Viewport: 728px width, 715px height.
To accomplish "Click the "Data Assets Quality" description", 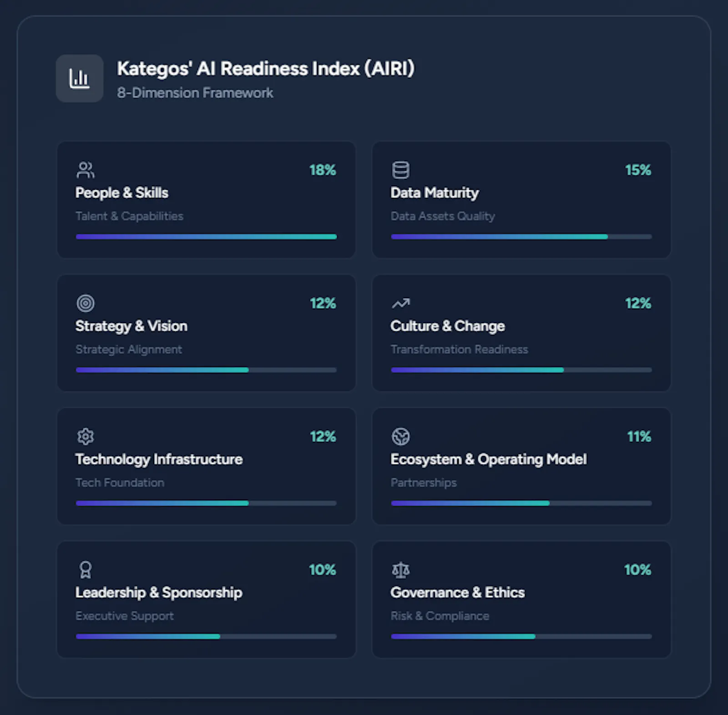I will point(443,216).
